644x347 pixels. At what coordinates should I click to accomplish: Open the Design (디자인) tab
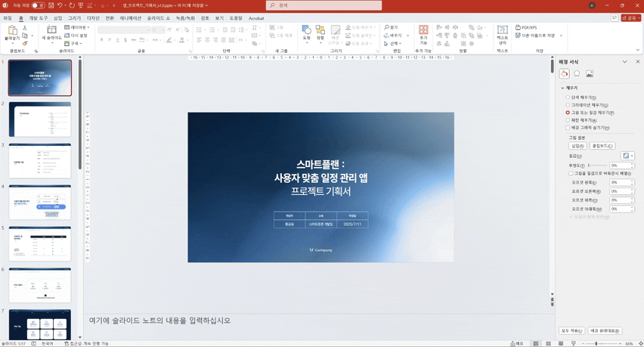pyautogui.click(x=93, y=18)
